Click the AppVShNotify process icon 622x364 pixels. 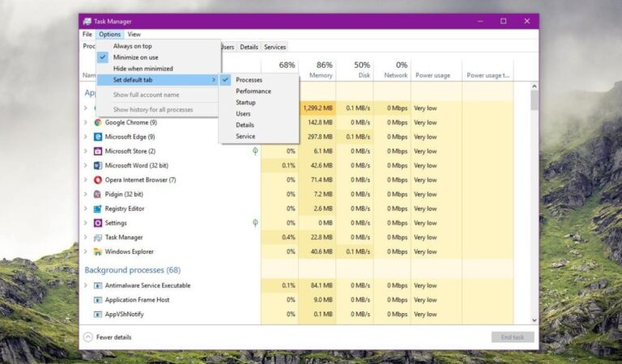[x=97, y=314]
